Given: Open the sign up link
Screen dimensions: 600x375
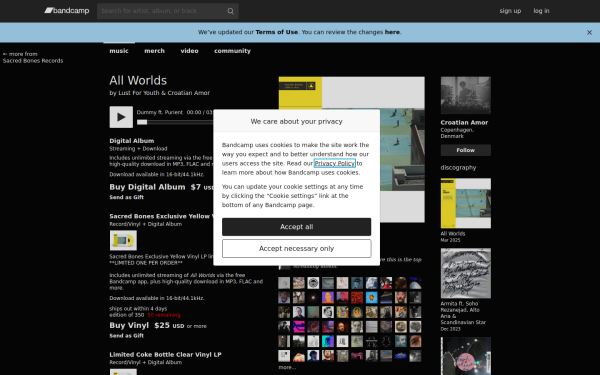Looking at the screenshot, I should pyautogui.click(x=510, y=11).
